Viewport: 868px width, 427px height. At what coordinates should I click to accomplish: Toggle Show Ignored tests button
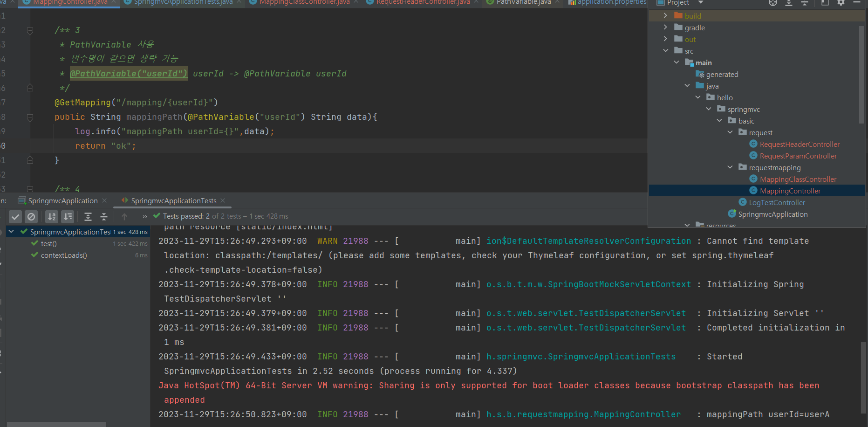coord(31,217)
